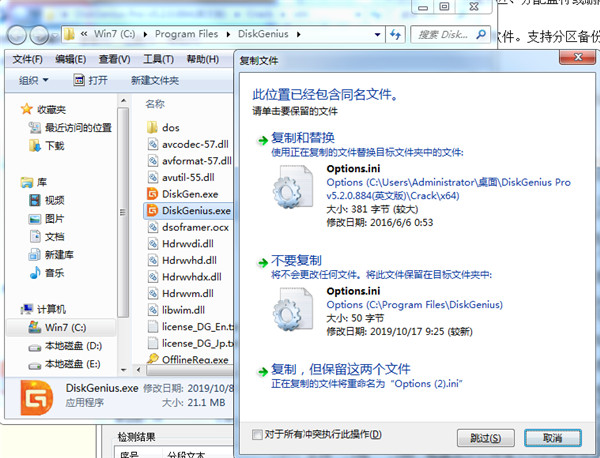Screen dimensions: 600x458
Task: Open the 音乐 library
Action: pos(47,273)
